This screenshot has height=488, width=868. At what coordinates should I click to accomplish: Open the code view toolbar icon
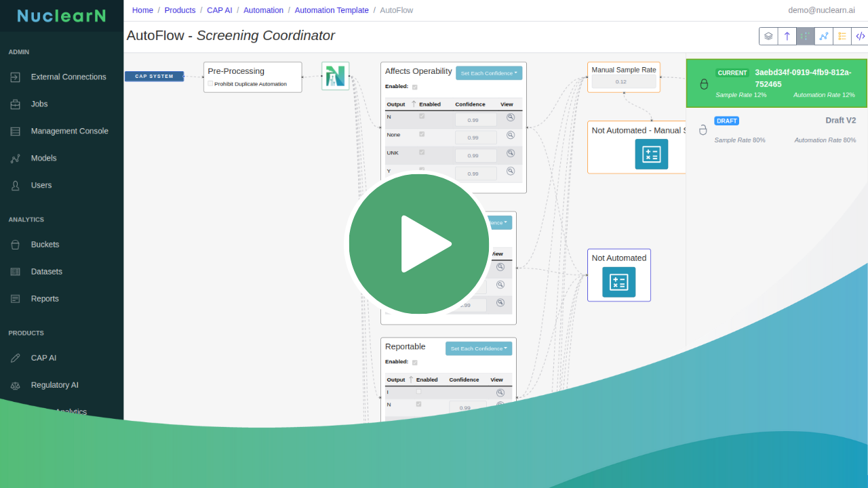coord(860,37)
